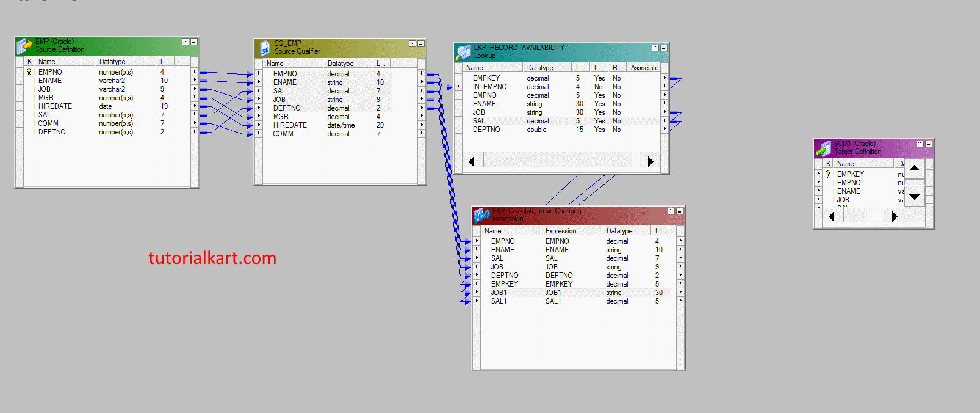Viewport: 980px width, 413px height.
Task: Click the key icon beside EMPKEY in SCD1 target
Action: coord(828,174)
